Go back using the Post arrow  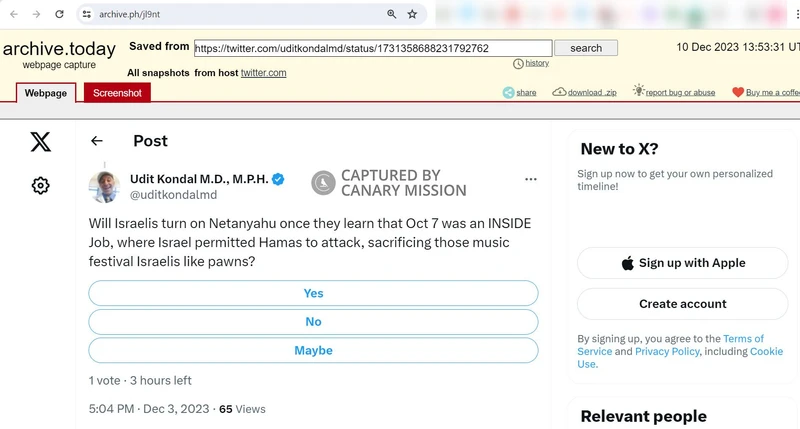click(97, 141)
